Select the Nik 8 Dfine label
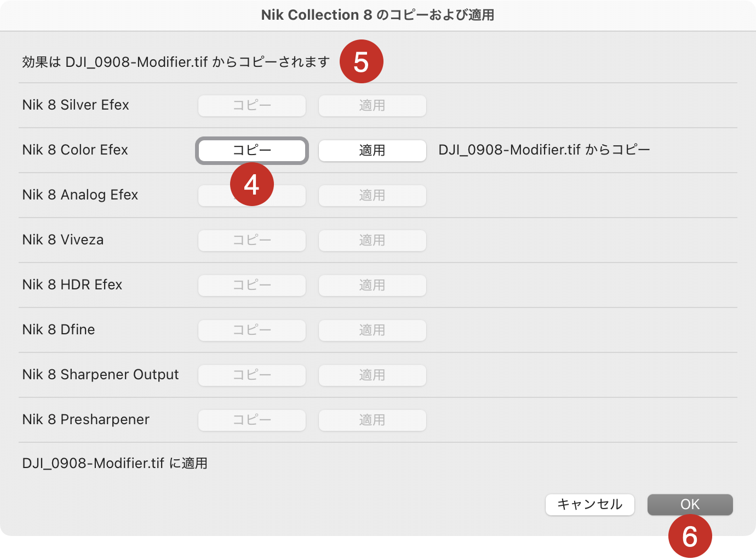756x559 pixels. pyautogui.click(x=59, y=329)
